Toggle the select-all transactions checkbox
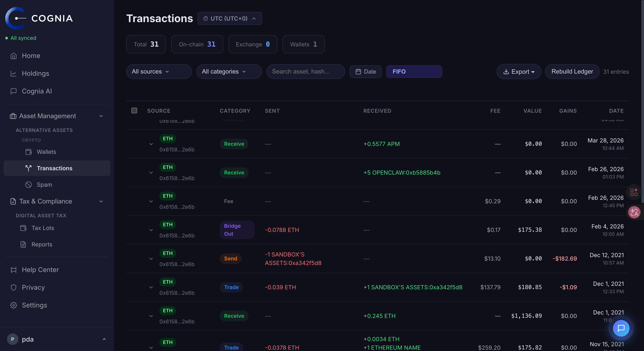 click(134, 111)
